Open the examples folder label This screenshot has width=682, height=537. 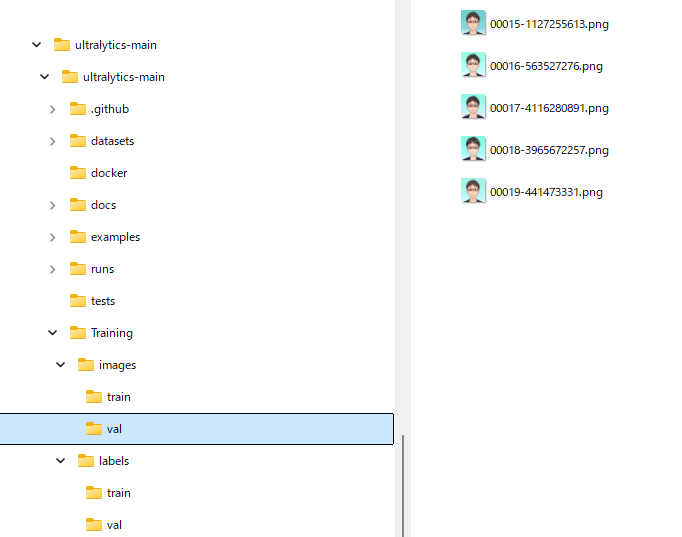(116, 237)
